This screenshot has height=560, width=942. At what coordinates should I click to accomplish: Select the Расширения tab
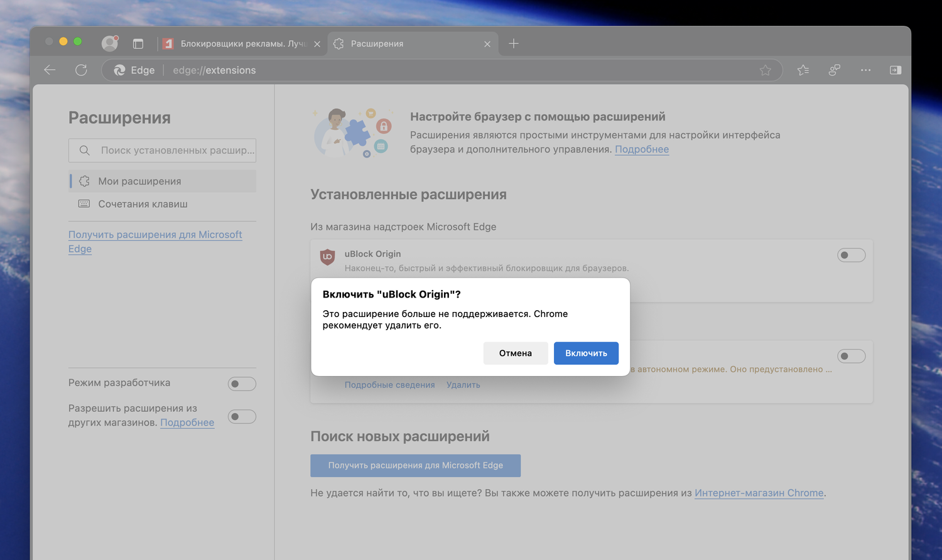[412, 43]
